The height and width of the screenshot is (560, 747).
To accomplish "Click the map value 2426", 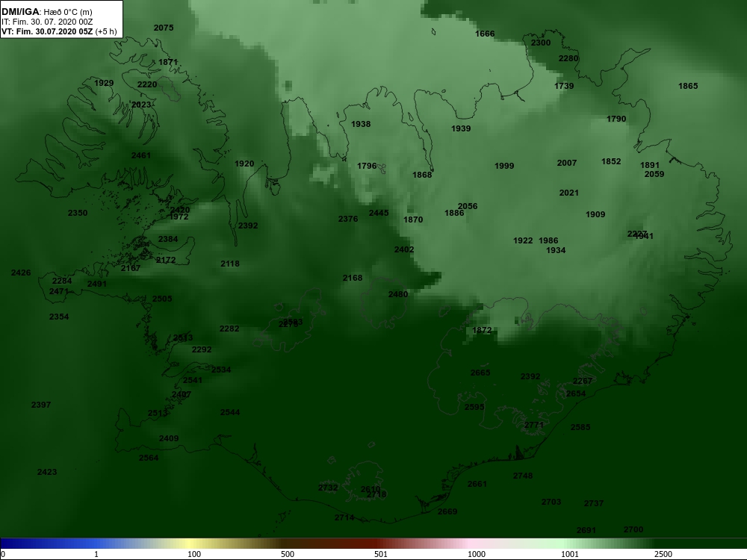I will (x=21, y=273).
